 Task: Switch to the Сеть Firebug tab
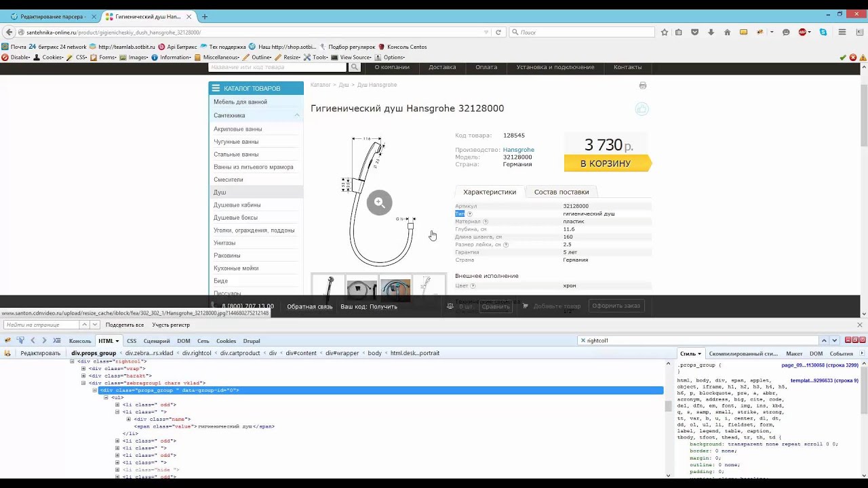pyautogui.click(x=203, y=341)
